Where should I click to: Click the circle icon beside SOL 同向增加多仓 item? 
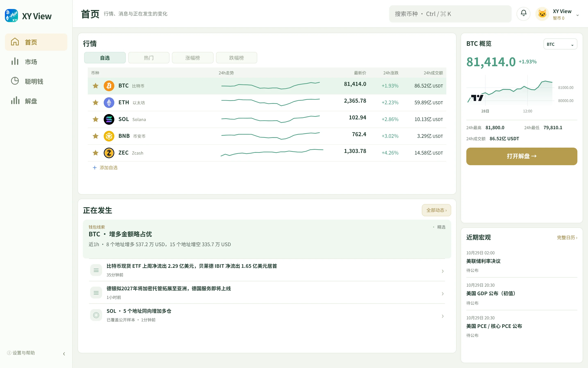tap(96, 315)
